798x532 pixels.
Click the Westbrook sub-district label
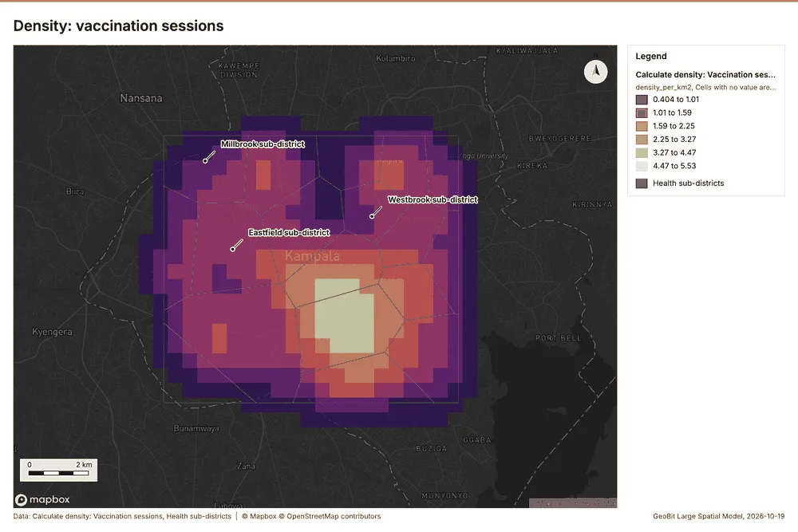click(433, 199)
